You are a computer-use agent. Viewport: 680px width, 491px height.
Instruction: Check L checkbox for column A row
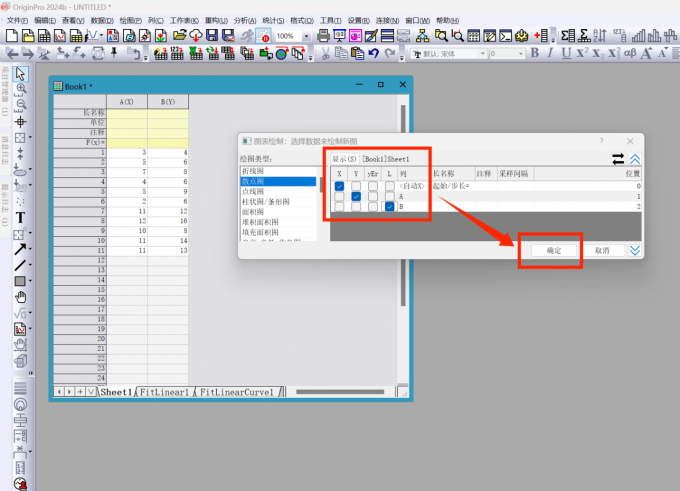coord(389,196)
